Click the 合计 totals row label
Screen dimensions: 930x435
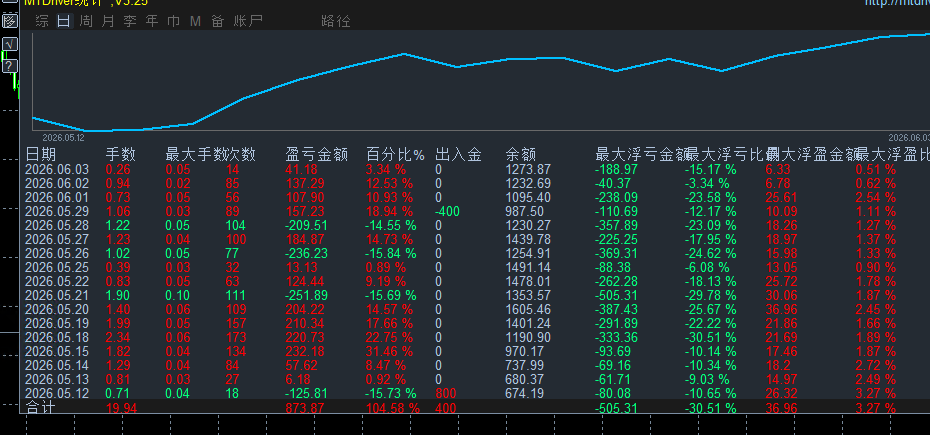click(41, 407)
